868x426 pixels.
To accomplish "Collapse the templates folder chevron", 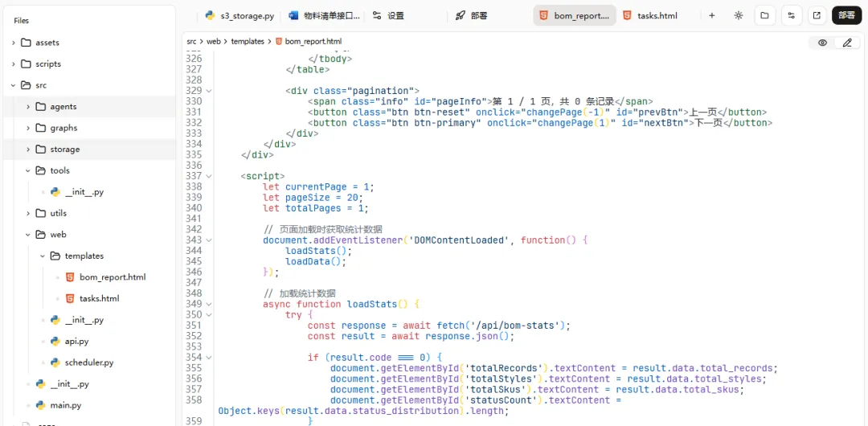I will coord(43,256).
